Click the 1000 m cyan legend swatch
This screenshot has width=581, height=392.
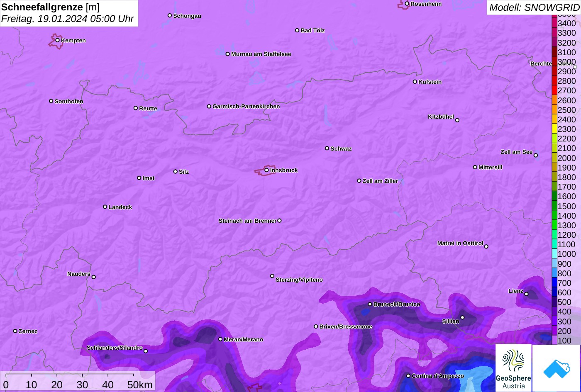pos(554,253)
